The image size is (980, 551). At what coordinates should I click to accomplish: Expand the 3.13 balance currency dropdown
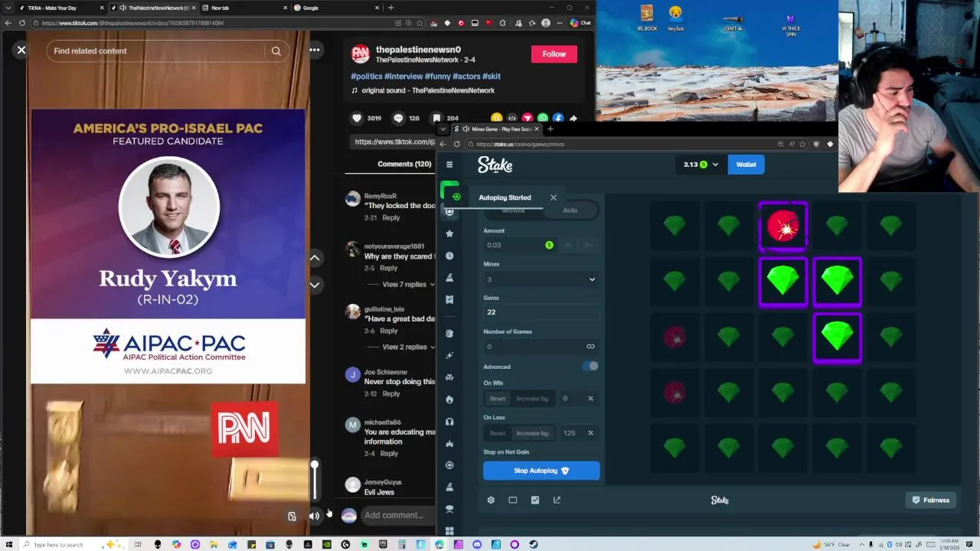point(701,165)
